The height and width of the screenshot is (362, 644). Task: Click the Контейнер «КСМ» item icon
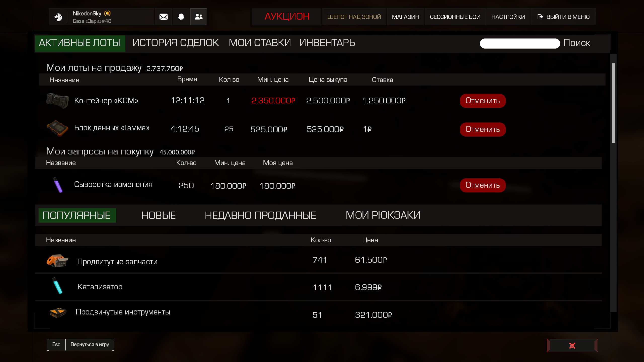coord(57,101)
